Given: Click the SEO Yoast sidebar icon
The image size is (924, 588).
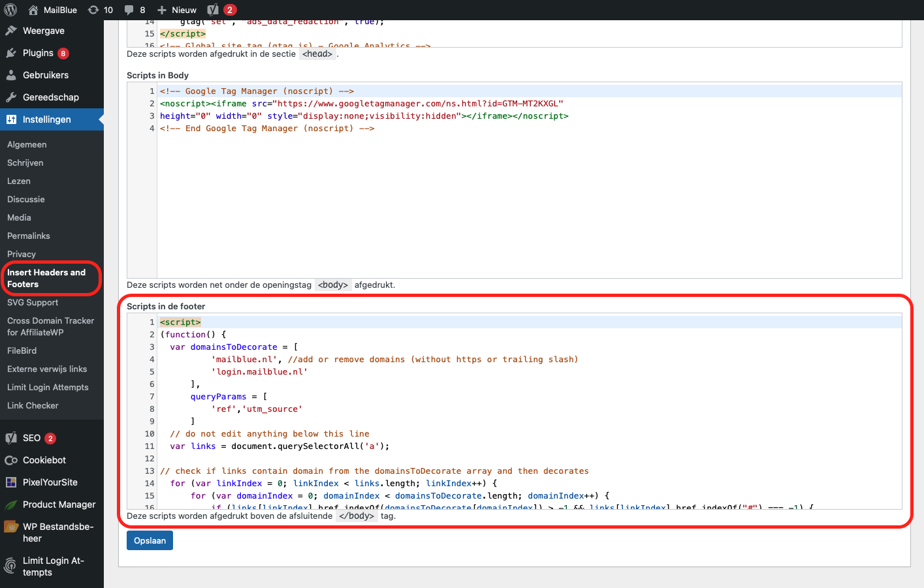Looking at the screenshot, I should click(x=11, y=438).
